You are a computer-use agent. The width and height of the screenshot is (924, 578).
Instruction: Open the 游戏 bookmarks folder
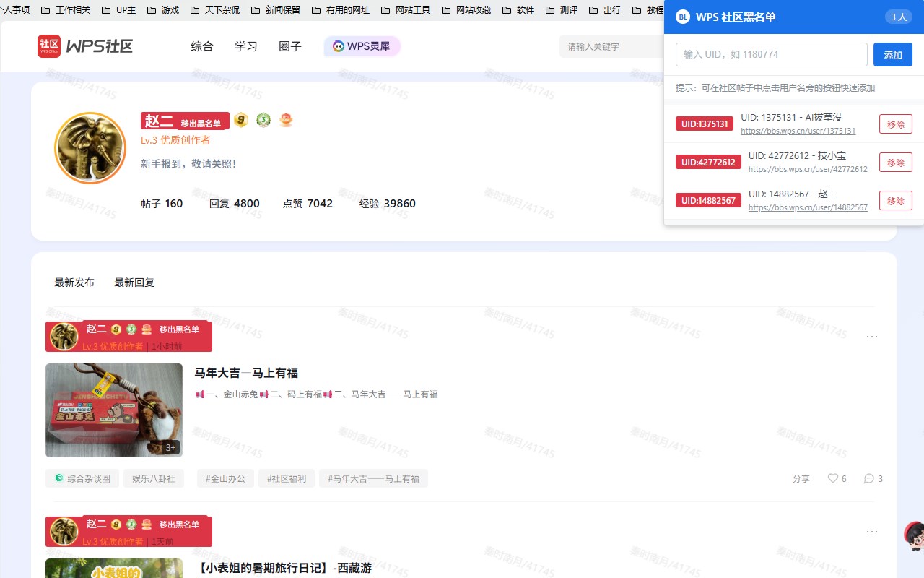point(163,10)
